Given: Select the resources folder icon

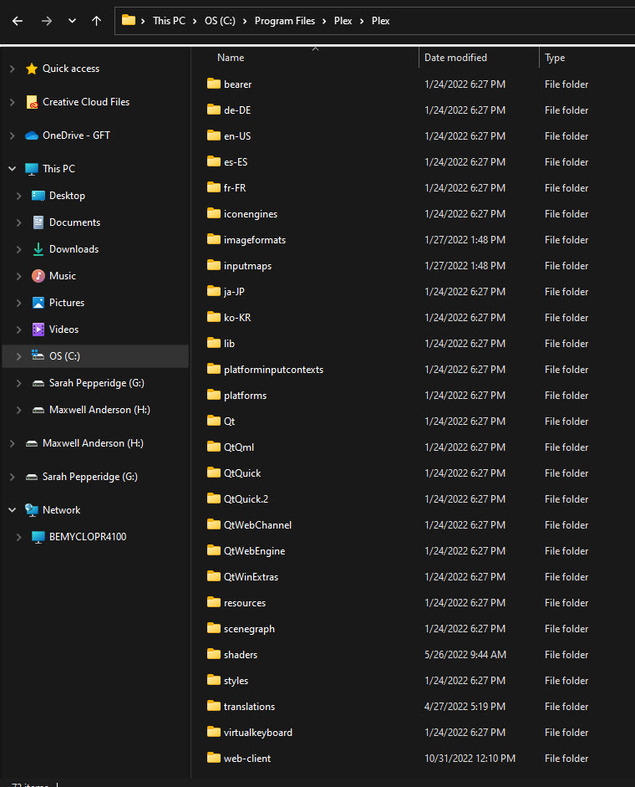Looking at the screenshot, I should pos(214,602).
